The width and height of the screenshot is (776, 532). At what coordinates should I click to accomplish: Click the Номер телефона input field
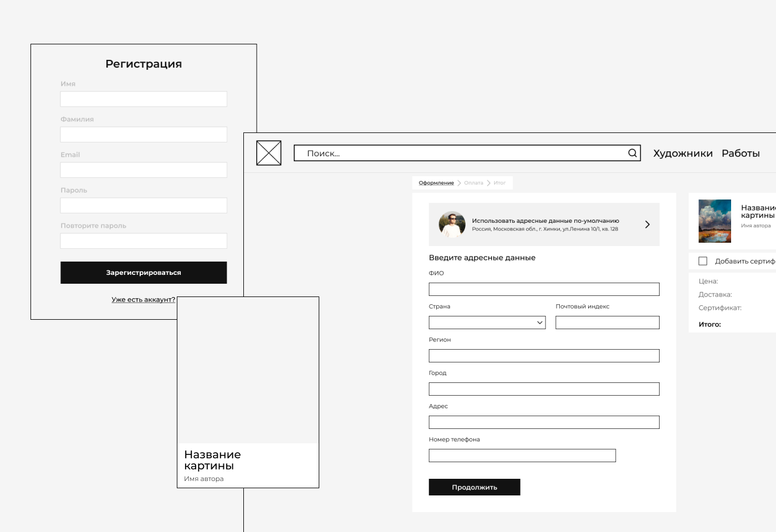click(x=522, y=456)
